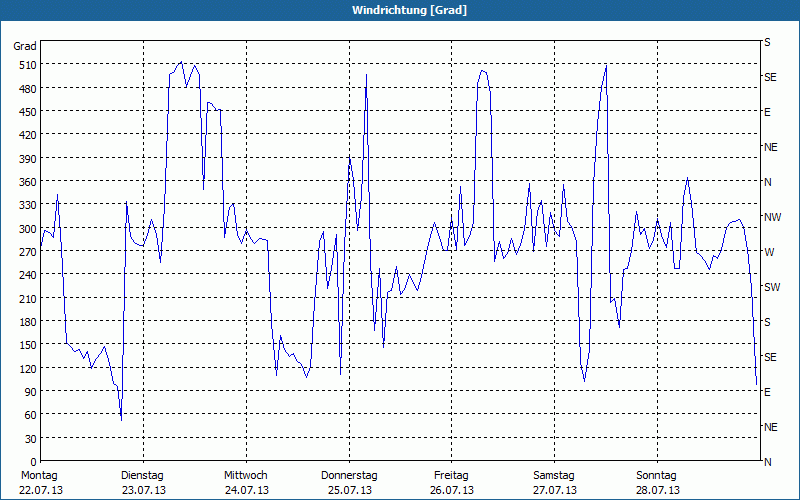Select the 30 y-axis tick label

pos(30,439)
